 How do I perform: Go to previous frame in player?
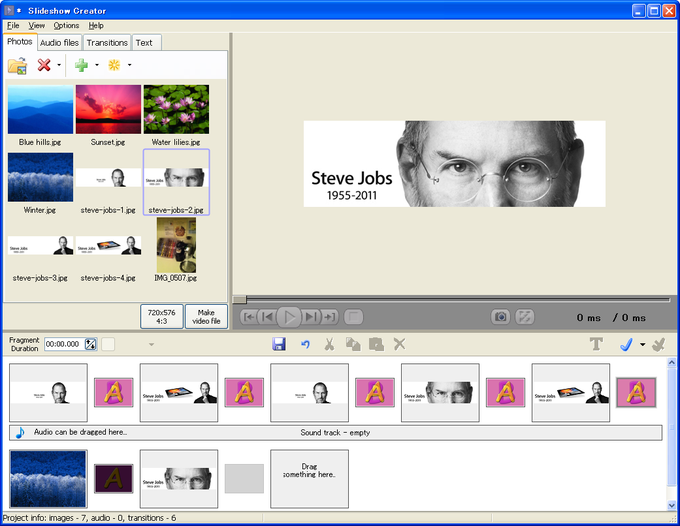[x=268, y=317]
